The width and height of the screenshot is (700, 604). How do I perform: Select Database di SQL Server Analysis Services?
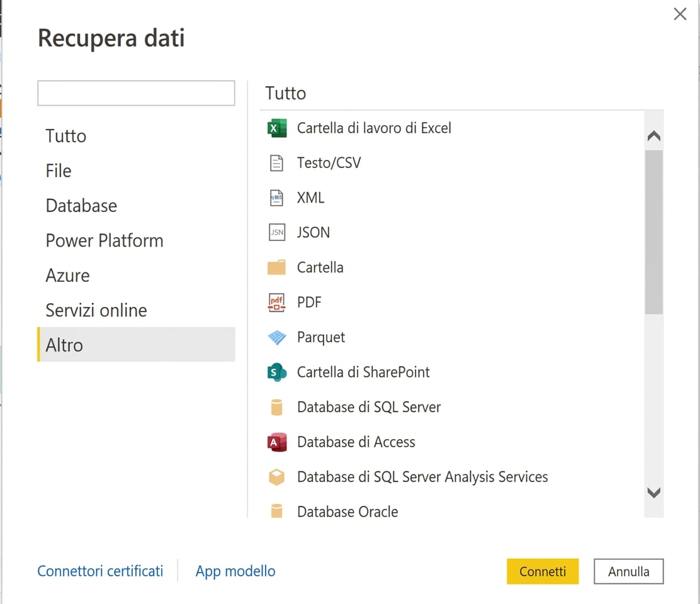[x=422, y=477]
